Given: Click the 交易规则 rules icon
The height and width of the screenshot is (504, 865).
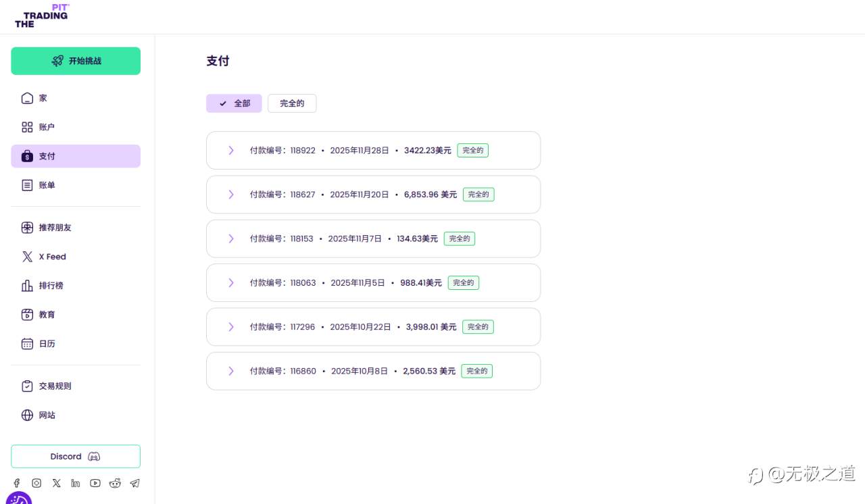Looking at the screenshot, I should [27, 386].
